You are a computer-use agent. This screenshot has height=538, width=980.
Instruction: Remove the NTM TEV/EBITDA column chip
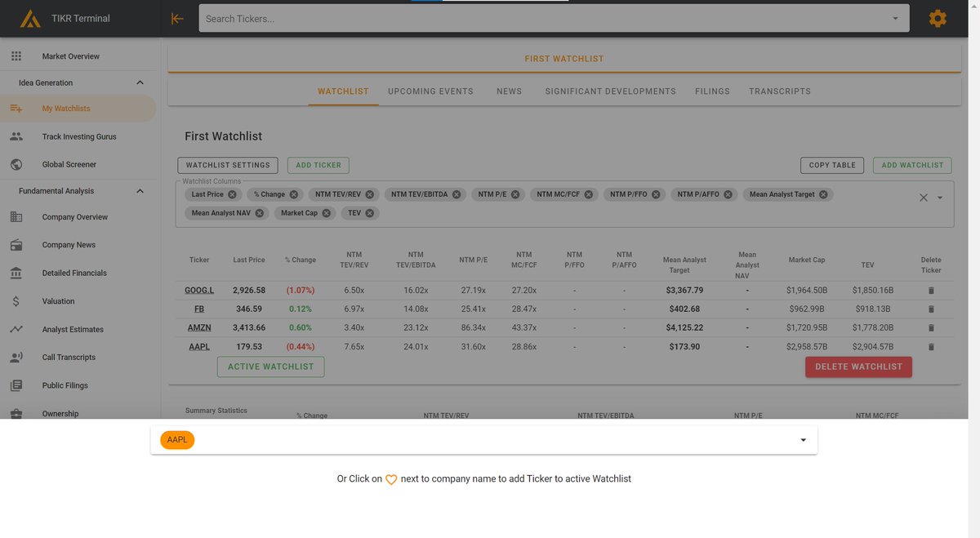coord(457,194)
